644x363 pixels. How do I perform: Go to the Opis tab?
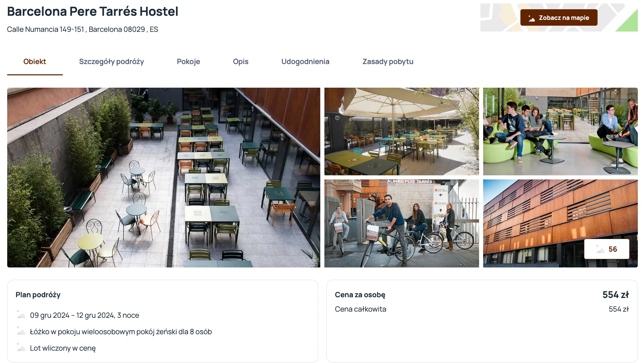pos(241,62)
